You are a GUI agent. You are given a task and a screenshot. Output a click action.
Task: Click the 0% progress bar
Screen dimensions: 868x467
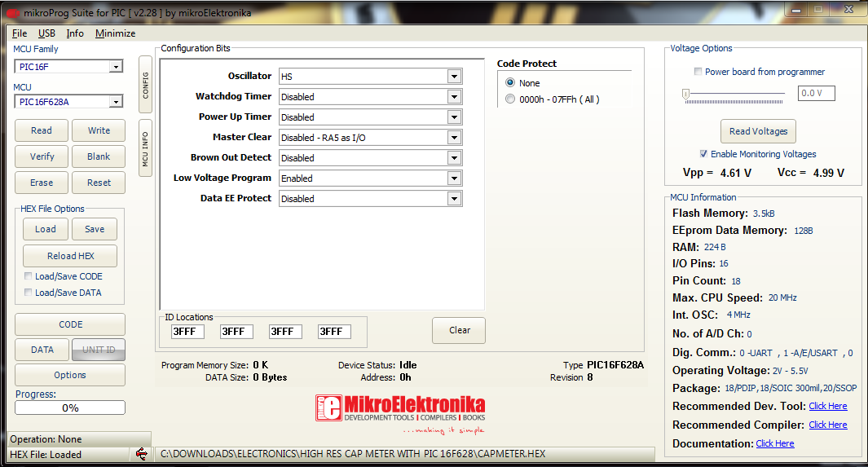70,408
